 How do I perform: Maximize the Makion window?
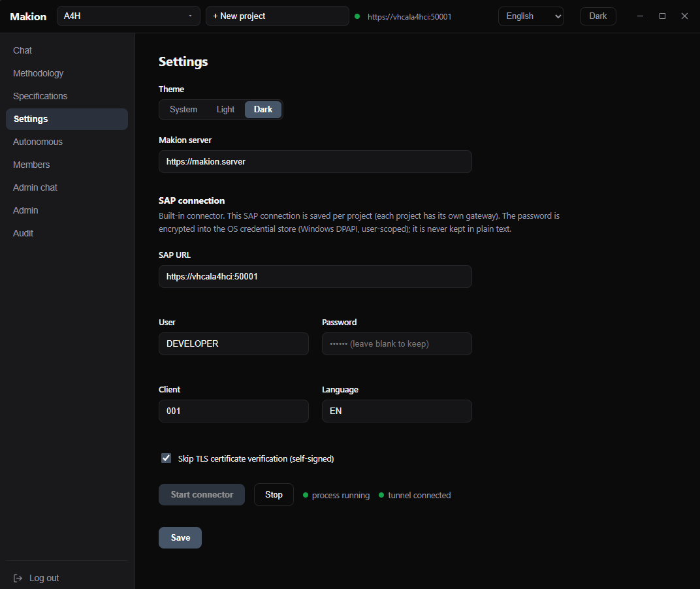[663, 16]
